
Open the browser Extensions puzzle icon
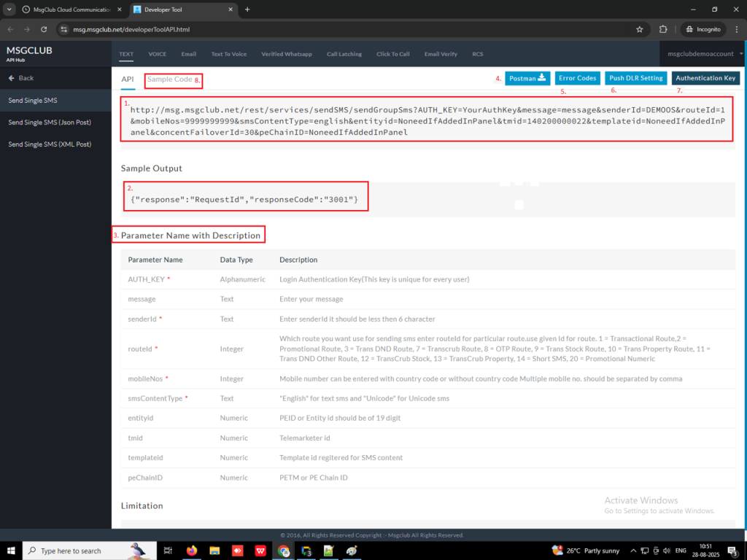663,29
